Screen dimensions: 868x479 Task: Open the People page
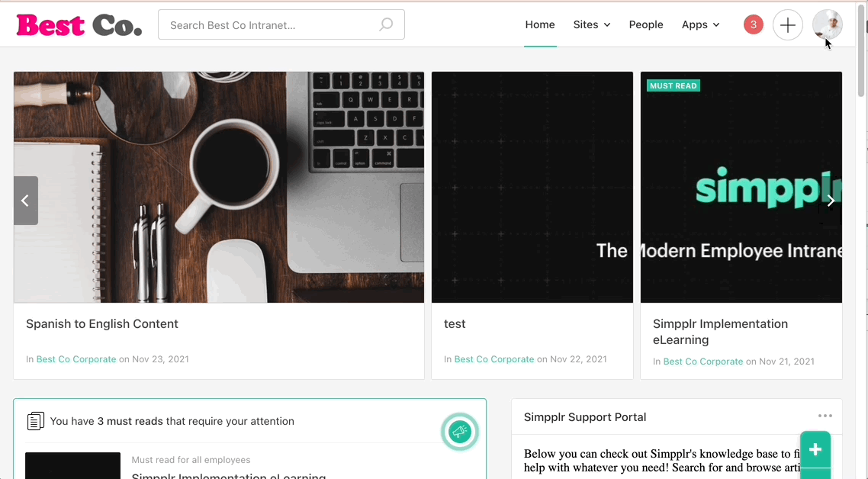[x=645, y=24]
